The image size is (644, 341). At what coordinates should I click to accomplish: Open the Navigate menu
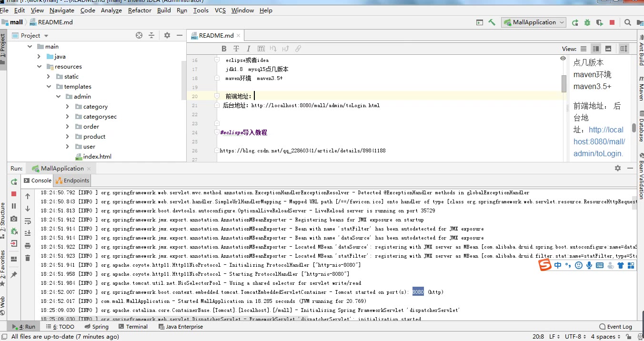62,10
